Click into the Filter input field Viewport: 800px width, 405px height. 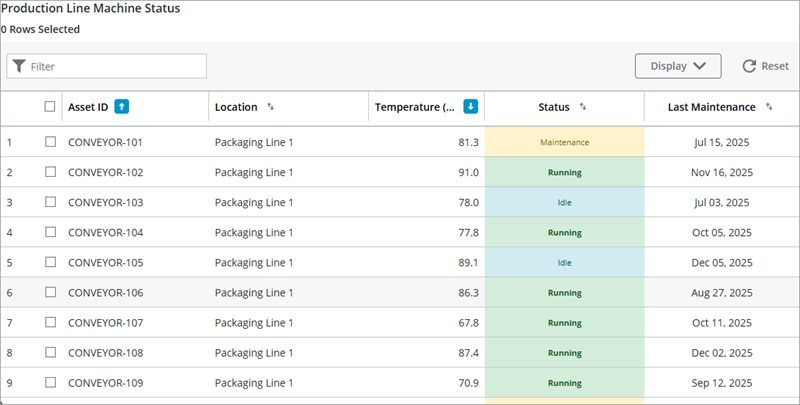click(107, 66)
